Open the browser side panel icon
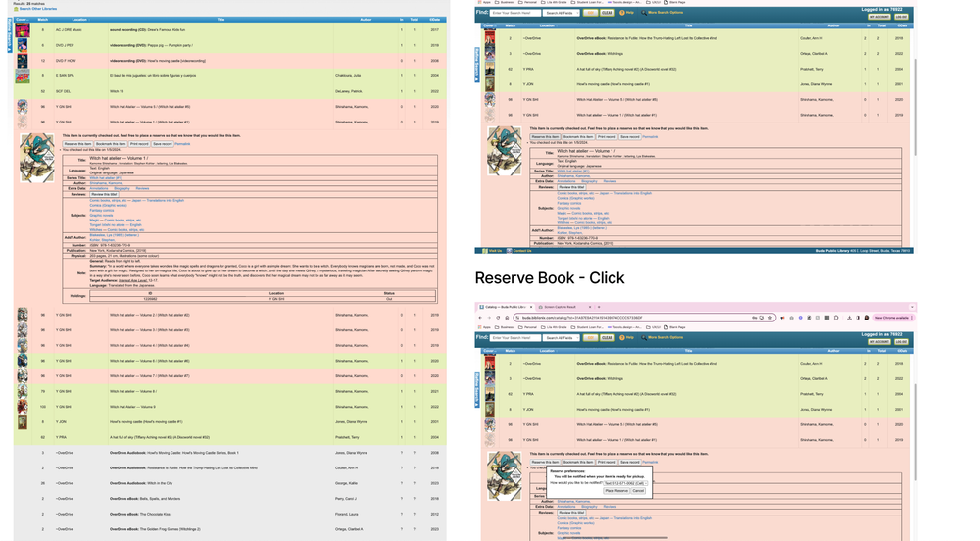980x541 pixels. [x=858, y=318]
